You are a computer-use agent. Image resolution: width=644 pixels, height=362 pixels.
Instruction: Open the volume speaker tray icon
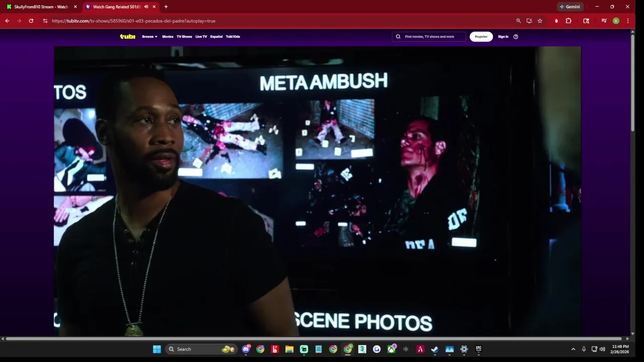[x=602, y=349]
